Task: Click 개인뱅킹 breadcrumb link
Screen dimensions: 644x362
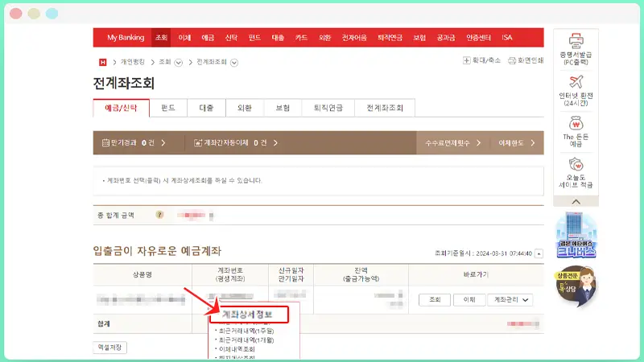Action: [132, 62]
